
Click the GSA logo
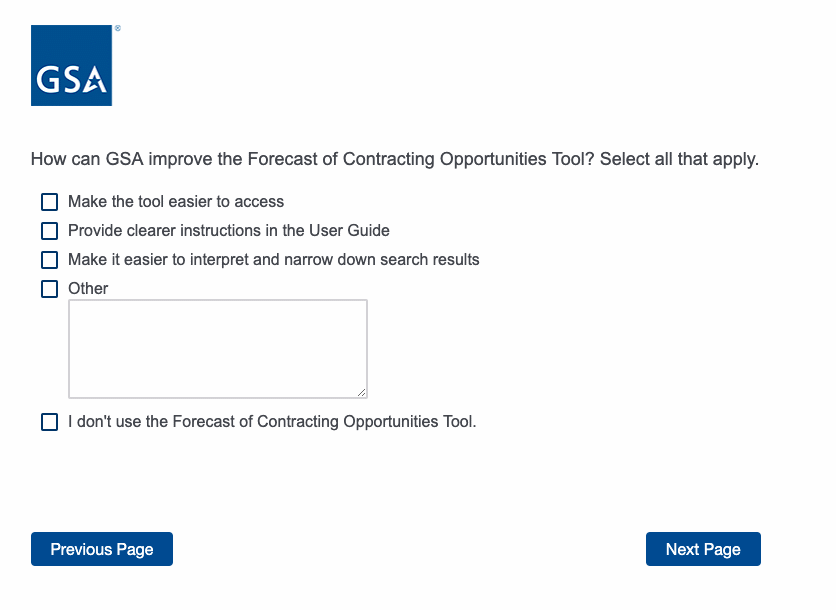click(72, 65)
